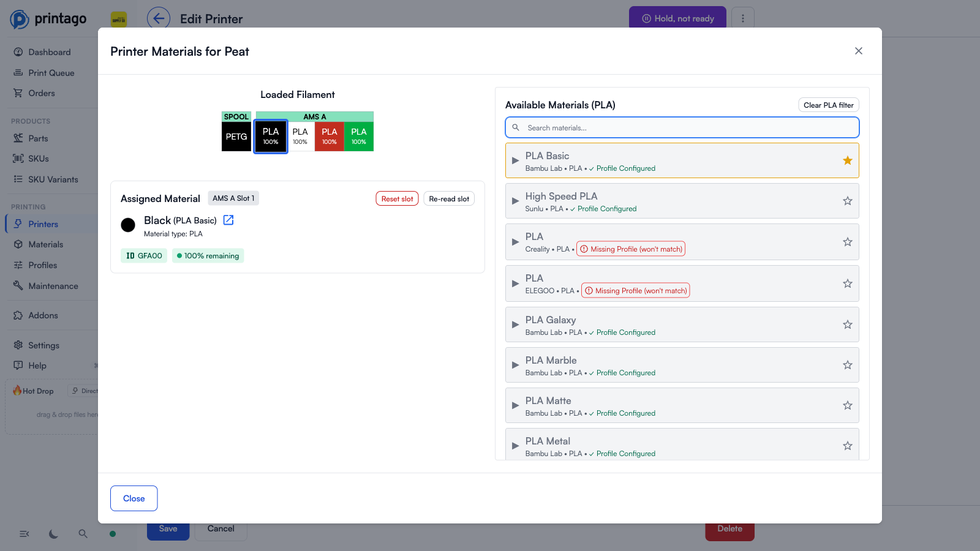Expand the Creality PLA row
The height and width of the screenshot is (551, 980).
pyautogui.click(x=515, y=242)
